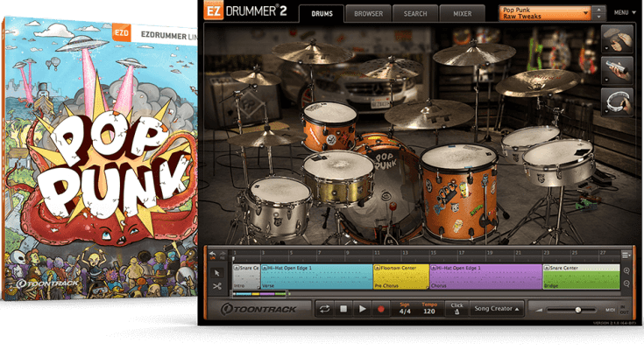Open the song track menu icon
Image resolution: width=644 pixels, height=350 pixels.
pos(626,255)
